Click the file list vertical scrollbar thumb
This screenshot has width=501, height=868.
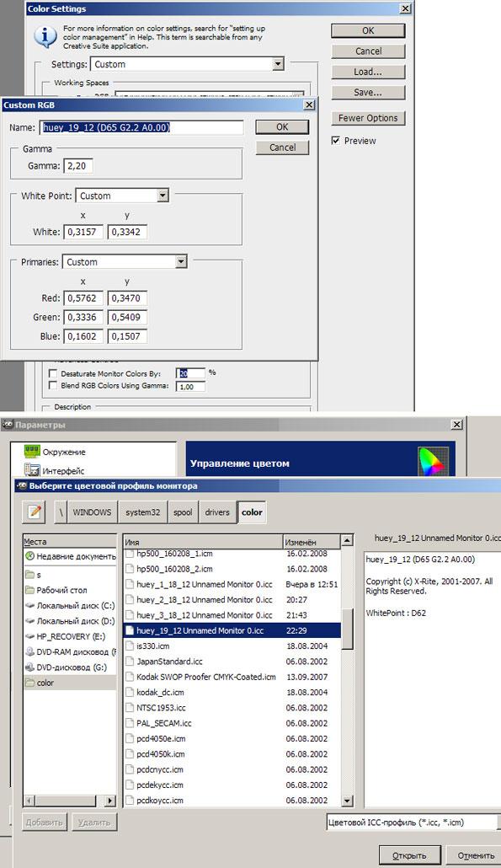[347, 629]
